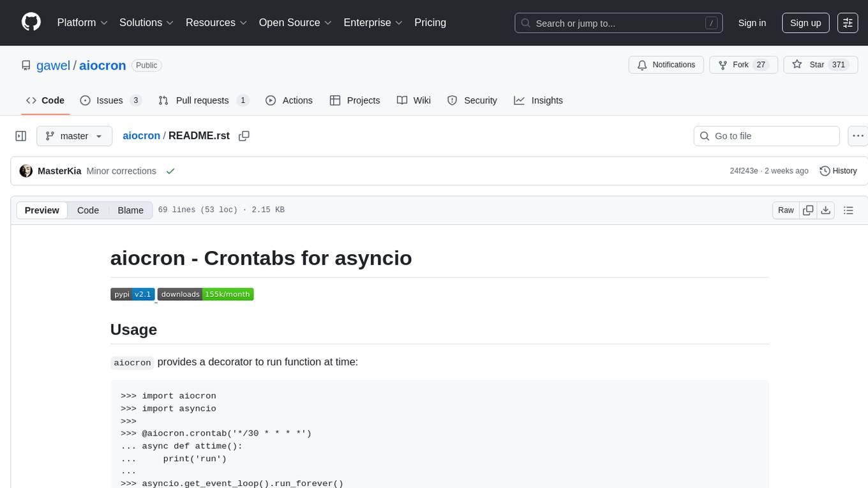Switch to Blame view mode
The width and height of the screenshot is (868, 488).
pyautogui.click(x=130, y=210)
